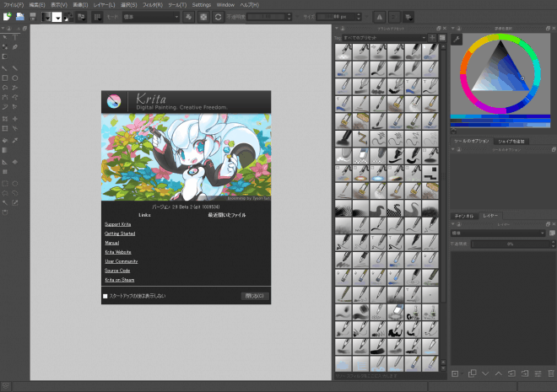Select the Rectangle tool

point(5,78)
